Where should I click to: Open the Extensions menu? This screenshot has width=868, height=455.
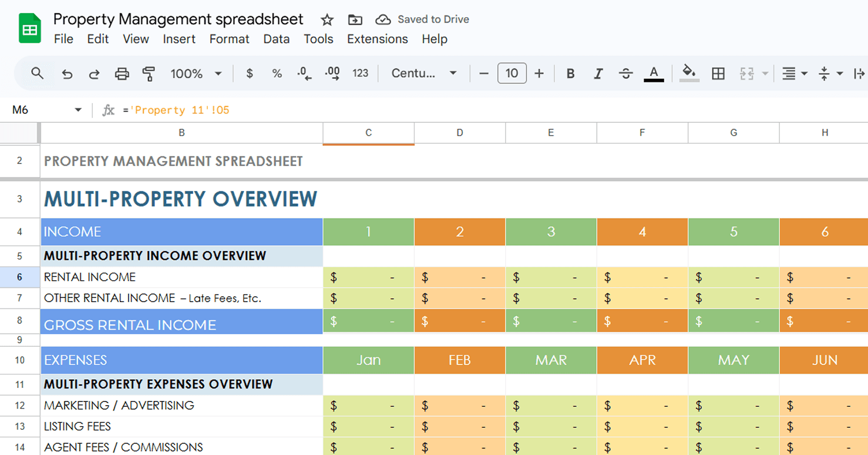(377, 39)
